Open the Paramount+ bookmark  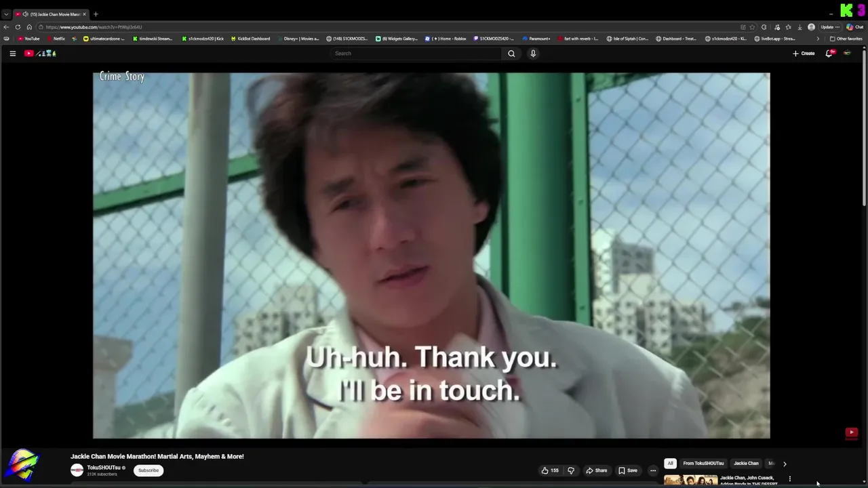click(x=536, y=39)
